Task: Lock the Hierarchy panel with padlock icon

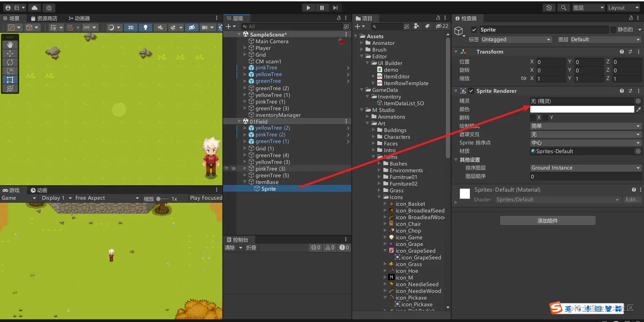Action: point(339,18)
